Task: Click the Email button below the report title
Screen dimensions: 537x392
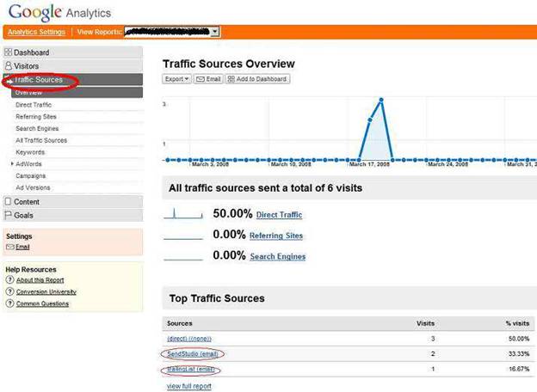Action: 208,79
